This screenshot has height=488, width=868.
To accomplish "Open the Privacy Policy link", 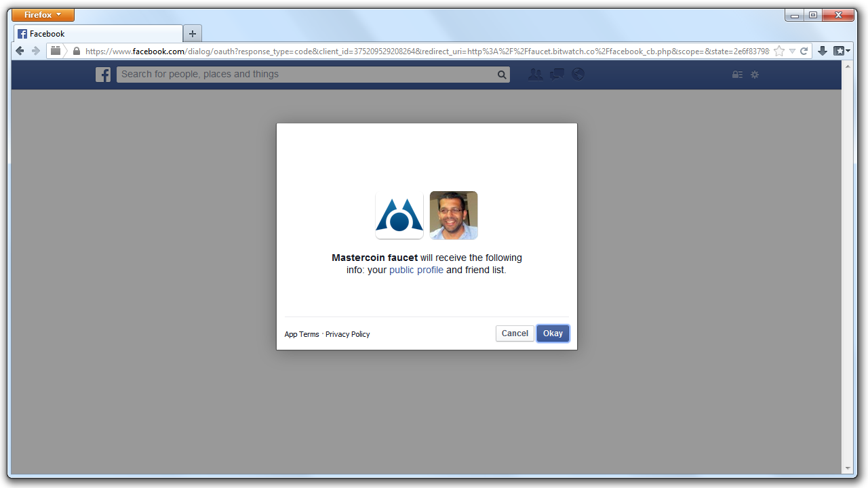I will point(348,334).
